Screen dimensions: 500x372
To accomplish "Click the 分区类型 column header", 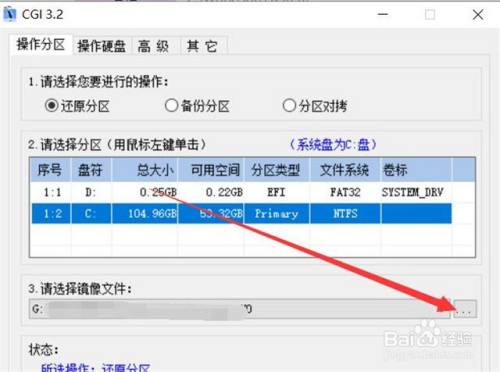I will [277, 170].
